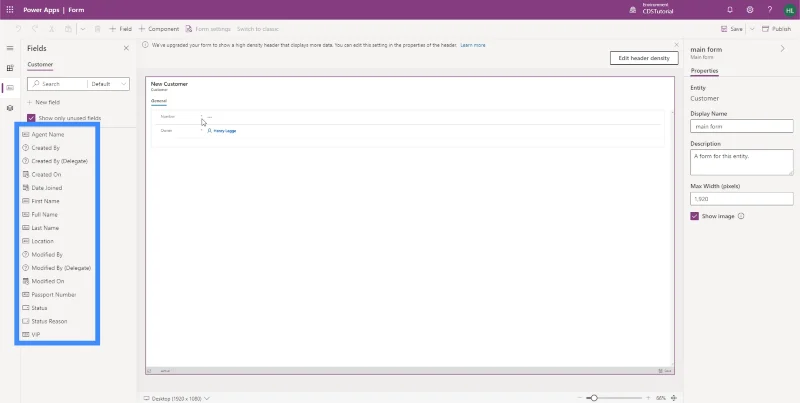Screen dimensions: 800x403
Task: Click the Display Name input field
Action: coord(742,126)
